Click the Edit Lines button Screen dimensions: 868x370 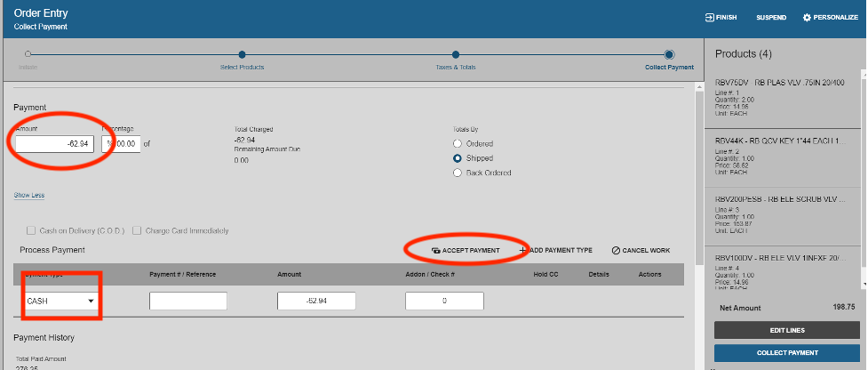[787, 330]
